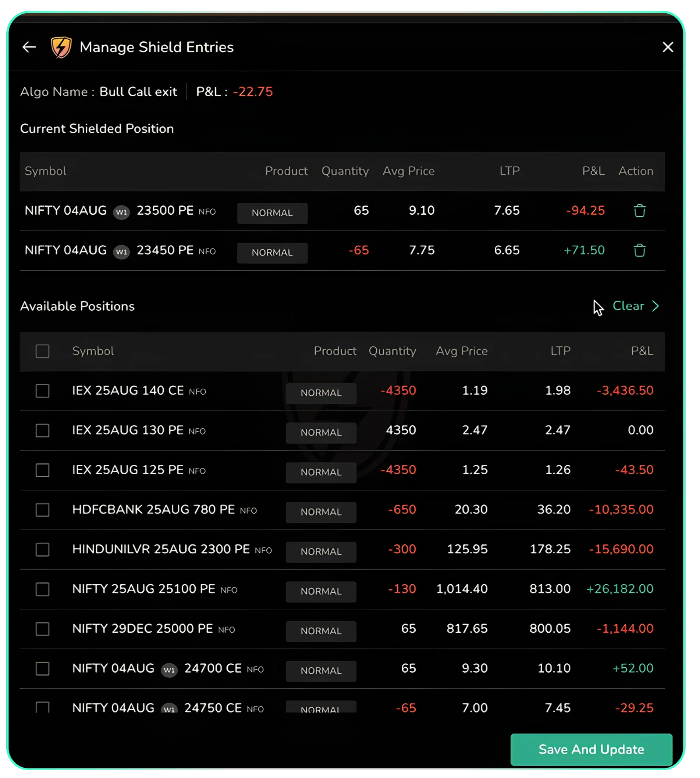Check the HDFCBANK 25AUG 780 PE position
Viewport: 700px width, 778px height.
click(x=43, y=510)
